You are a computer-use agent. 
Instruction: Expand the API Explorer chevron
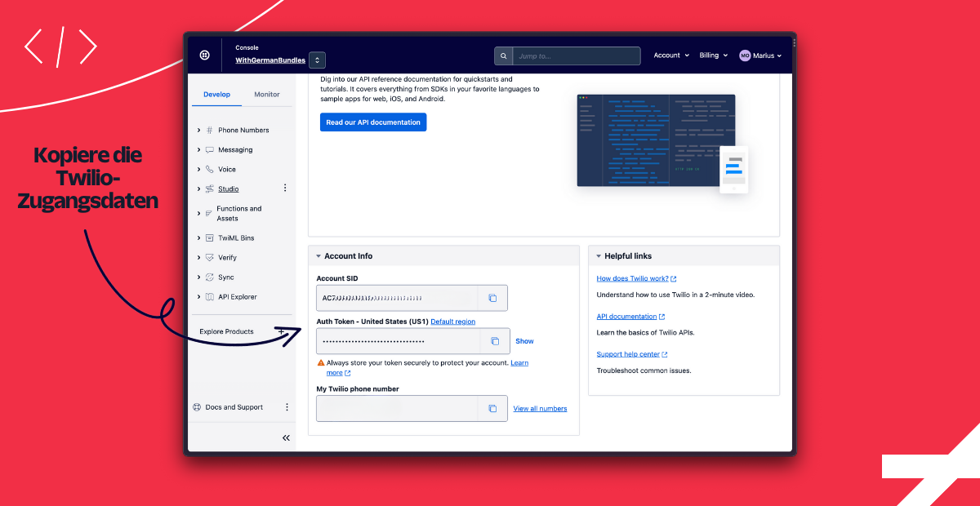tap(198, 297)
